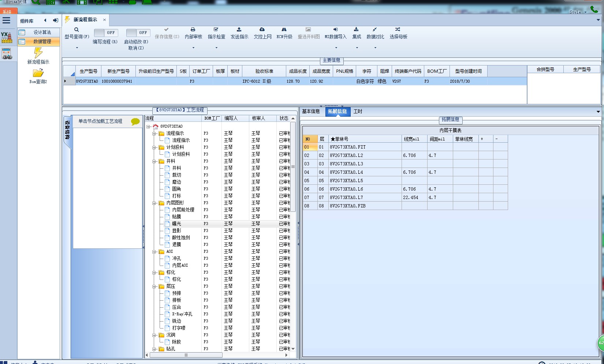Switch to the 拓展信息 tab
The height and width of the screenshot is (364, 604).
[x=337, y=112]
